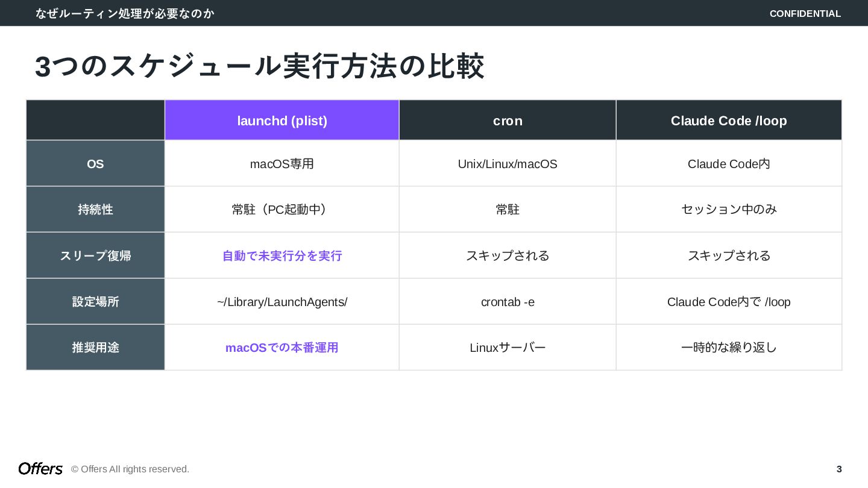Screen dimensions: 868x488
Task: Click the セッション中のみ cell
Action: [x=729, y=210]
